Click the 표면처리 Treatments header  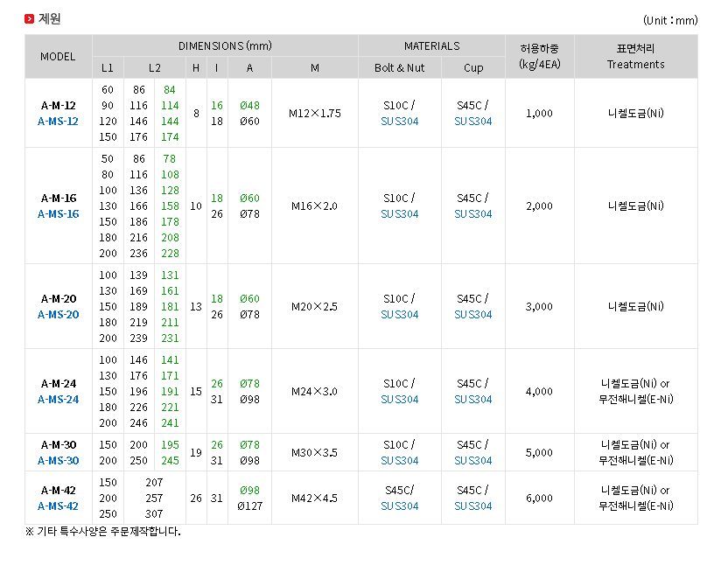coord(635,56)
